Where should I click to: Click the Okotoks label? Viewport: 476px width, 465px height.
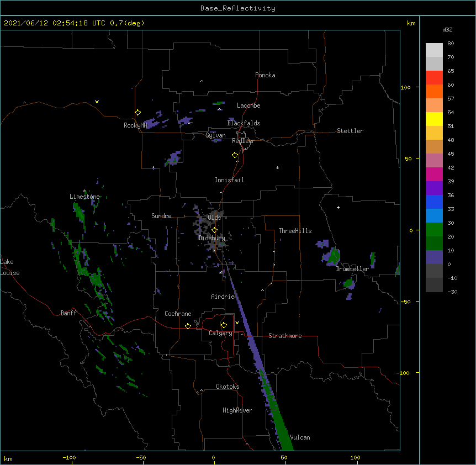coord(228,387)
